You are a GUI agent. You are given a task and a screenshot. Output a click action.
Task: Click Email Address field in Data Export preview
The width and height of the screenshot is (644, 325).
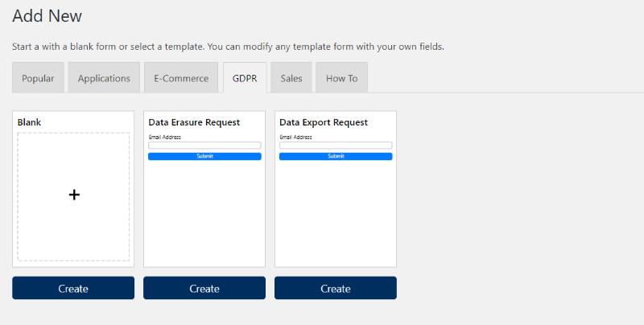click(x=336, y=146)
